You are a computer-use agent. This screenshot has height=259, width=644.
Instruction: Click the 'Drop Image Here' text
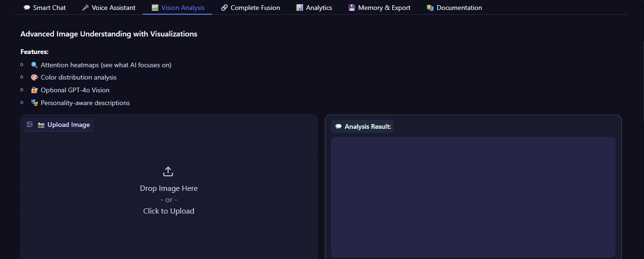169,188
